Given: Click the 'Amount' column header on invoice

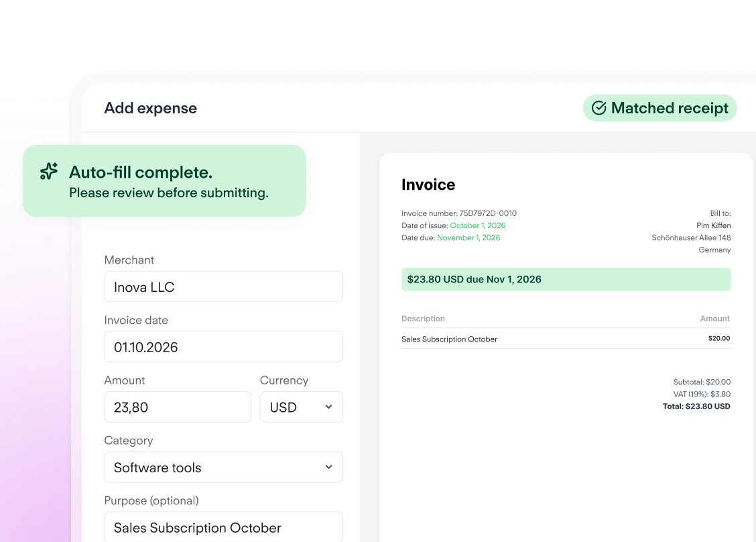Looking at the screenshot, I should (x=715, y=319).
